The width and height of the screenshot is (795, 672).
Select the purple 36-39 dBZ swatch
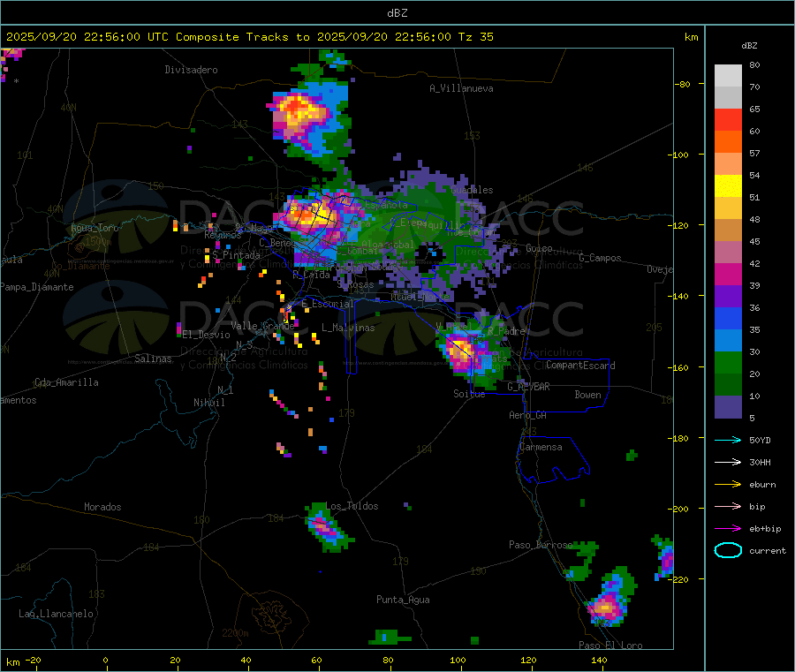coord(728,297)
